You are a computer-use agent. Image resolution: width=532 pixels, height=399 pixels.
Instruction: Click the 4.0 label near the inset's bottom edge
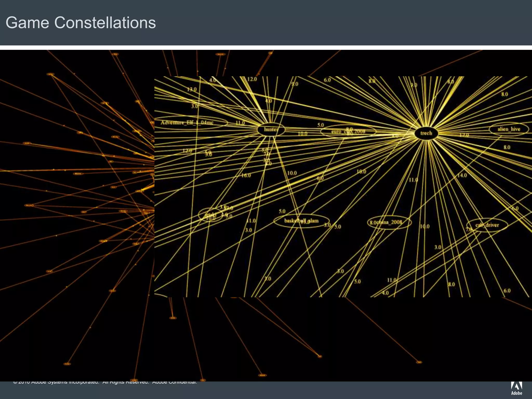[385, 293]
